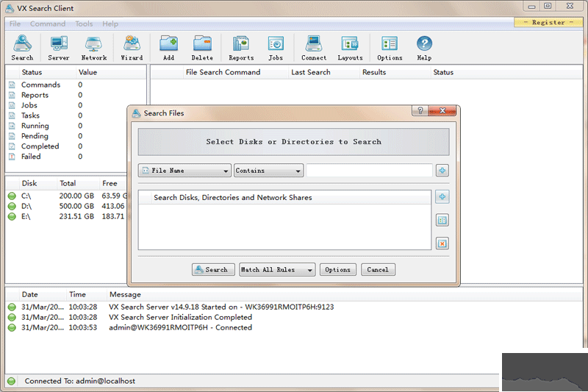Click the Options button in the dialog
This screenshot has height=392, width=588.
point(337,270)
